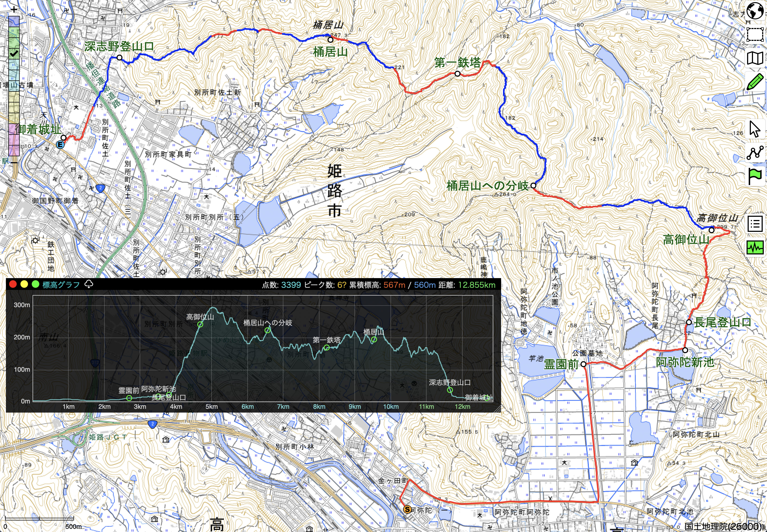Select the top blue zoom level cell
767x532 pixels.
point(14,22)
